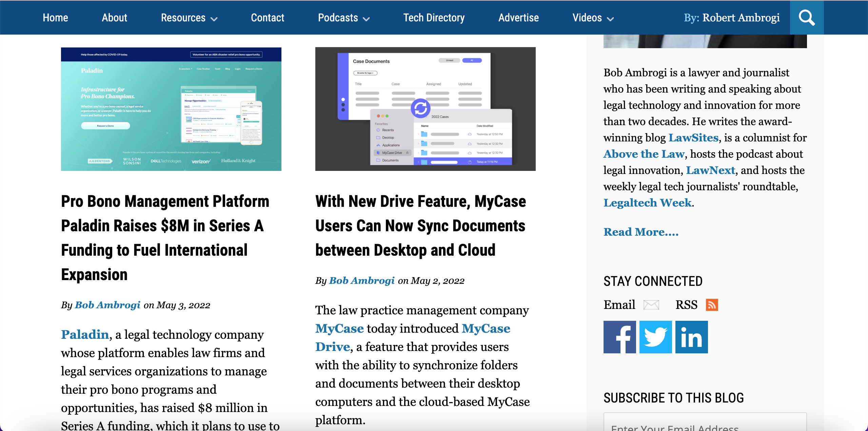Click the Facebook icon
This screenshot has height=431, width=868.
tap(619, 337)
